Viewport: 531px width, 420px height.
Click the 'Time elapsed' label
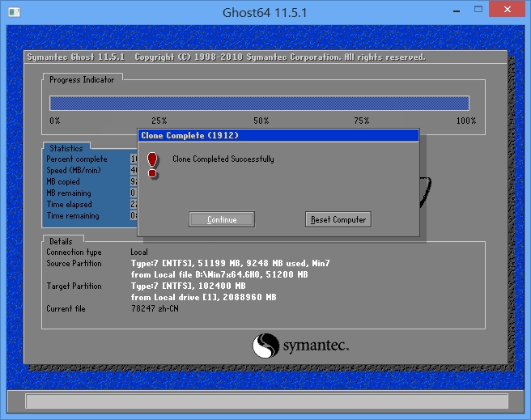point(69,205)
